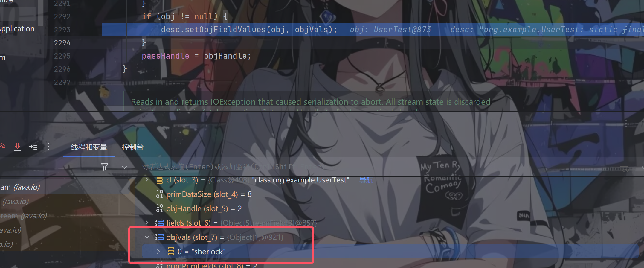Click the fields array type icon
This screenshot has width=644, height=268.
pos(160,223)
